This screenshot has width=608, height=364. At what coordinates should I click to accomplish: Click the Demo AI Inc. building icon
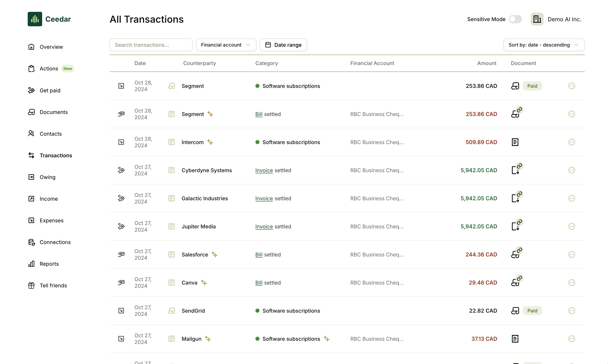coord(537,19)
